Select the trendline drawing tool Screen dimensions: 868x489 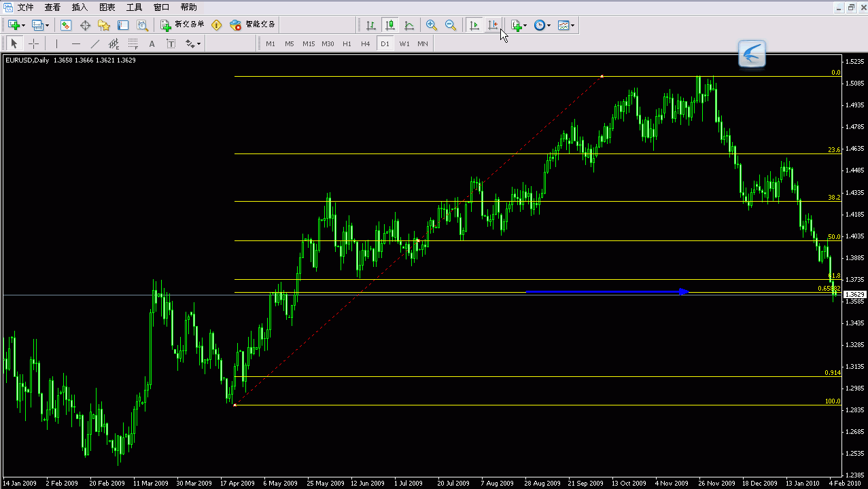click(94, 43)
